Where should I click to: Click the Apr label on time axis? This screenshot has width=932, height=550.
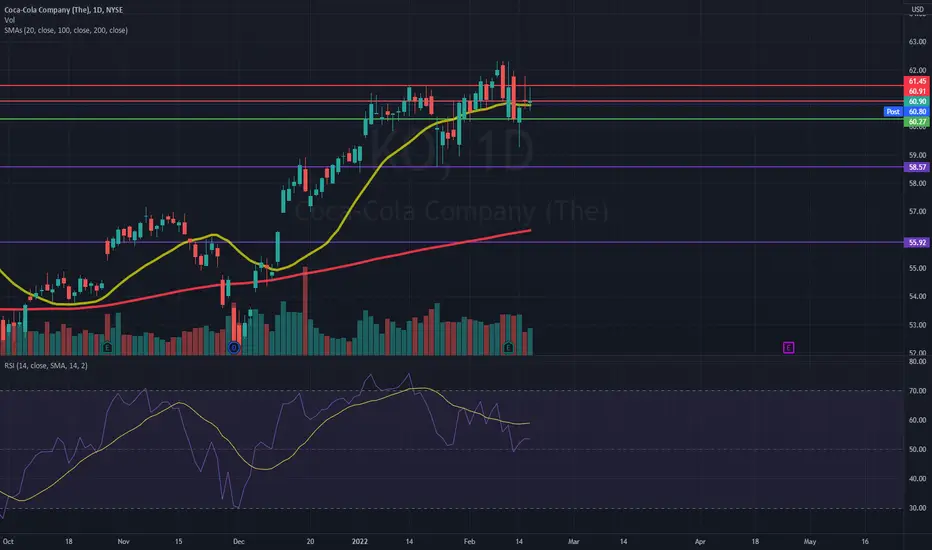tap(700, 542)
